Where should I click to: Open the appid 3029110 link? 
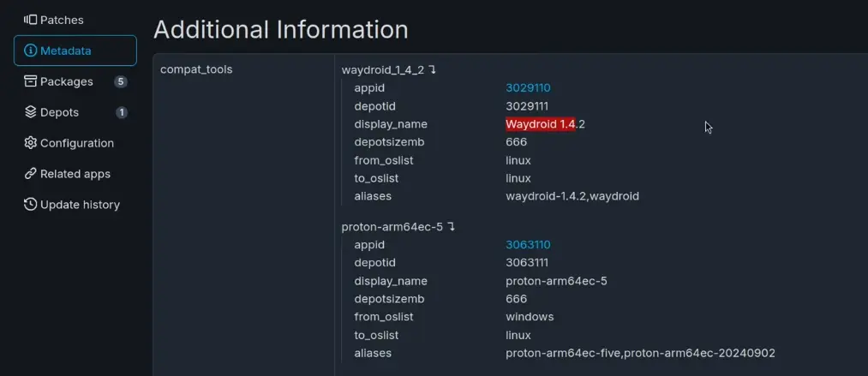[527, 87]
